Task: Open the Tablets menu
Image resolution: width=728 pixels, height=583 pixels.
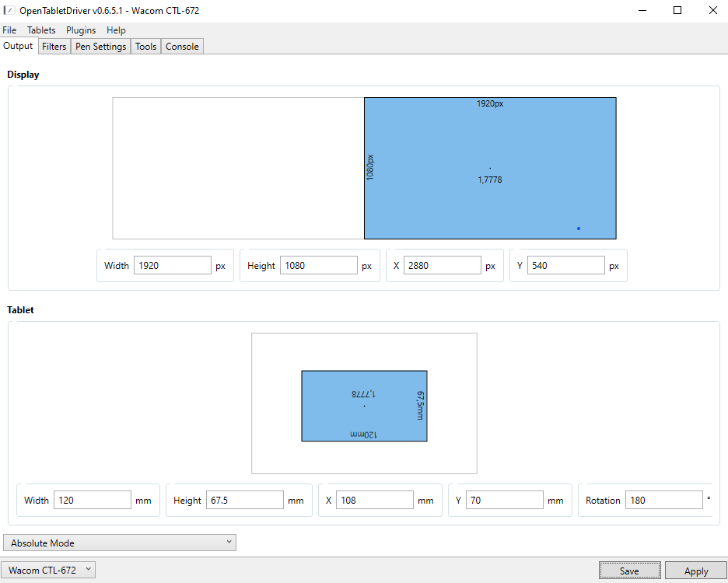Action: (x=41, y=30)
